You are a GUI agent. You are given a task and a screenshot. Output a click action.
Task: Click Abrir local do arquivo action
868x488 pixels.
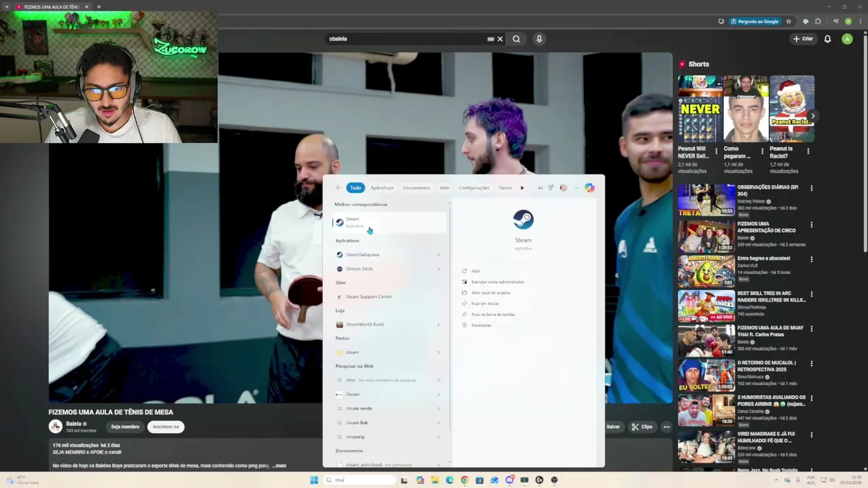click(486, 293)
